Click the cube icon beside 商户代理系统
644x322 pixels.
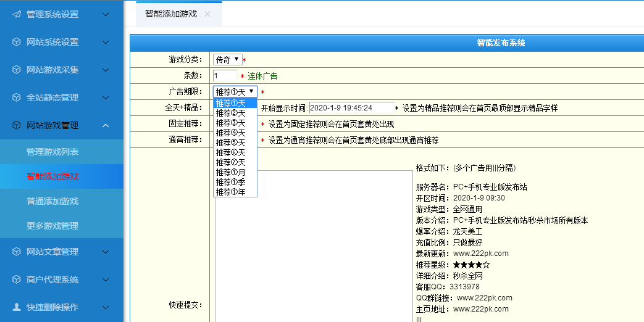click(17, 279)
